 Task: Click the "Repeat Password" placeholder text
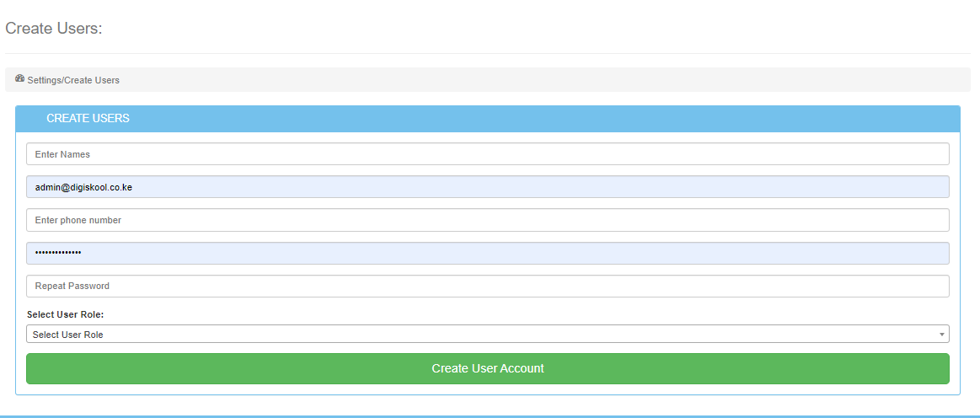(72, 286)
